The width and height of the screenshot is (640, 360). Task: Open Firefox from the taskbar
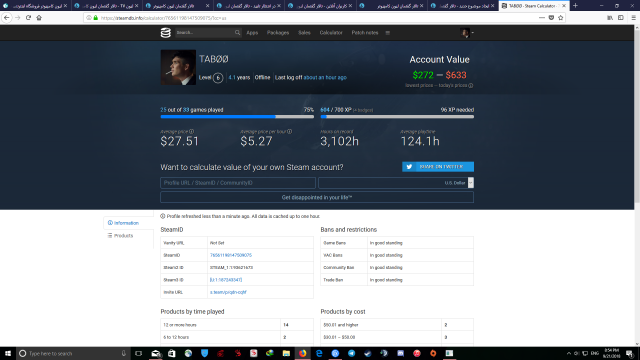(x=302, y=353)
